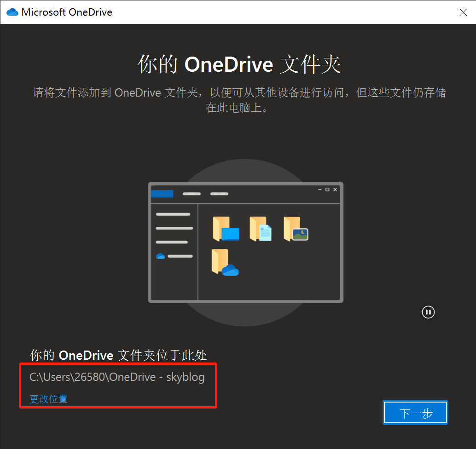Click the illustration window's maximize square icon
The height and width of the screenshot is (449, 476).
[x=327, y=190]
